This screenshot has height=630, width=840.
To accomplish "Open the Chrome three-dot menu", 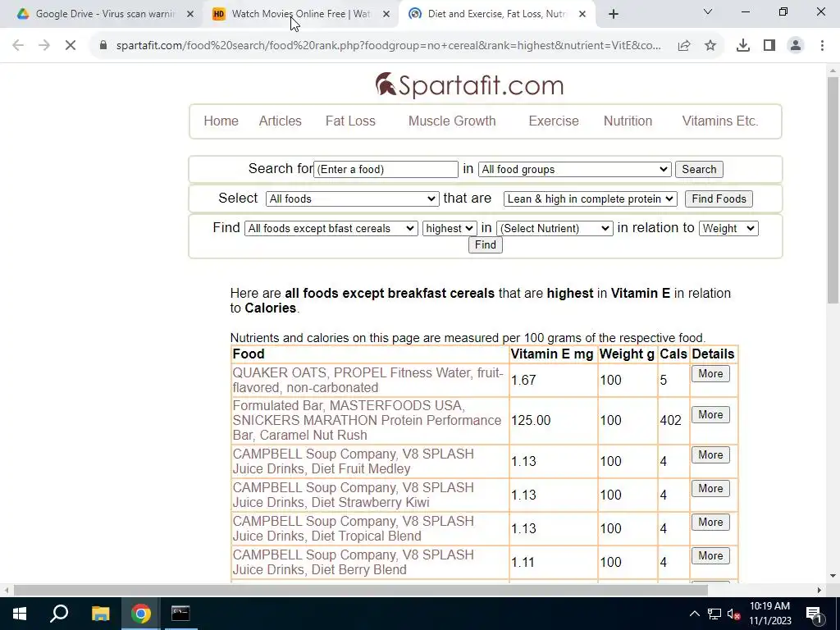I will tap(822, 46).
